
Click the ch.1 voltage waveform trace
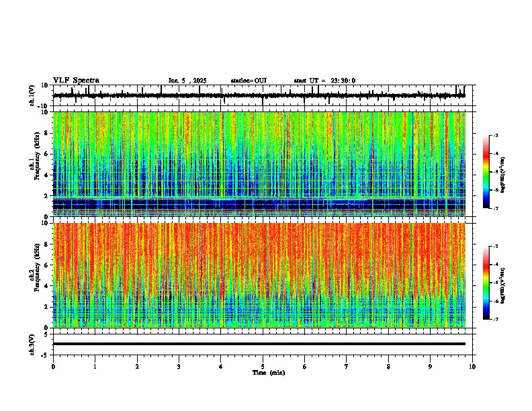[259, 95]
